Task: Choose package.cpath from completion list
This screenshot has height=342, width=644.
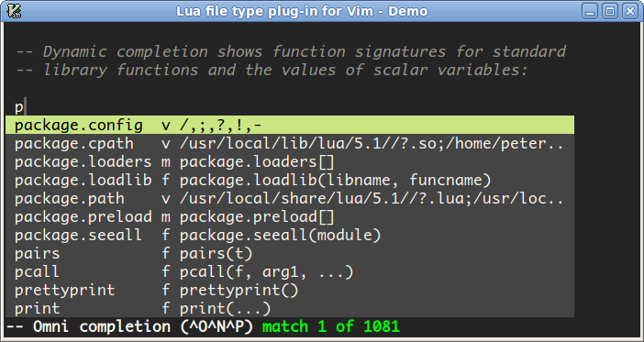Action: tap(290, 143)
